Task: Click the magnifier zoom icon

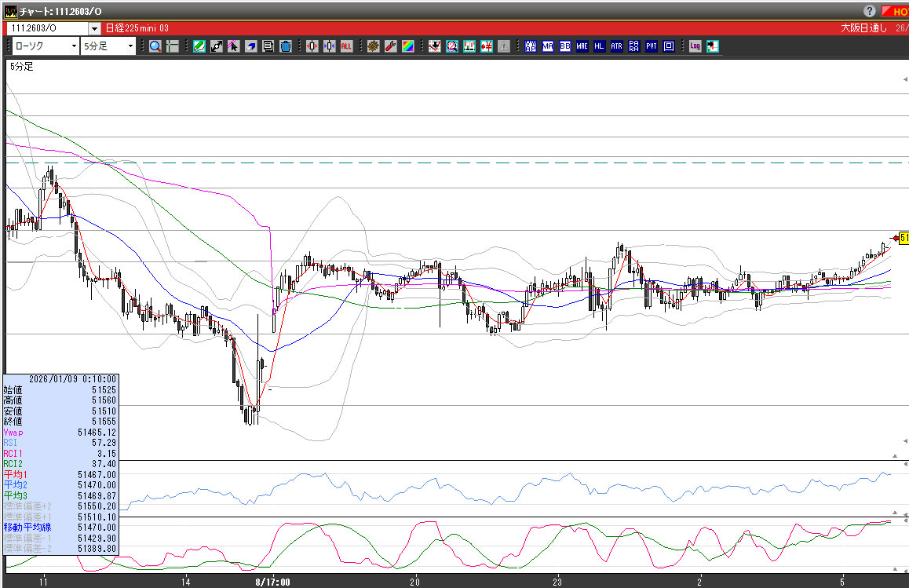Action: (x=155, y=46)
